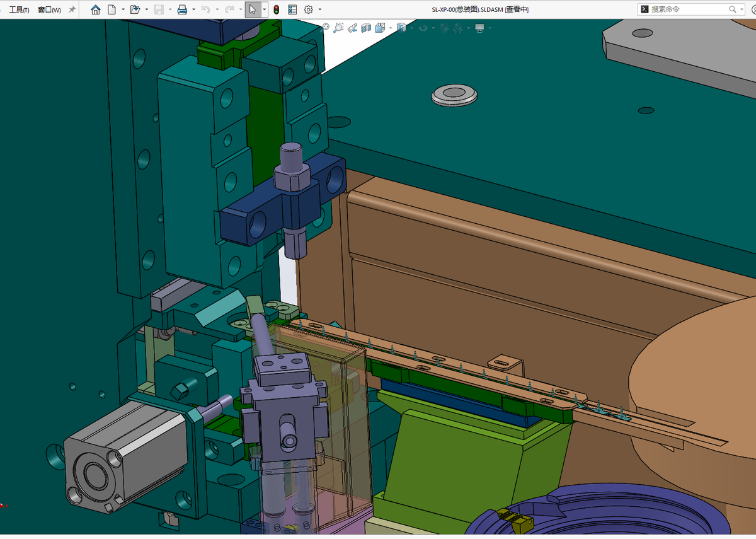The image size is (756, 539).
Task: Expand the Save options dropdown arrow
Action: point(169,9)
